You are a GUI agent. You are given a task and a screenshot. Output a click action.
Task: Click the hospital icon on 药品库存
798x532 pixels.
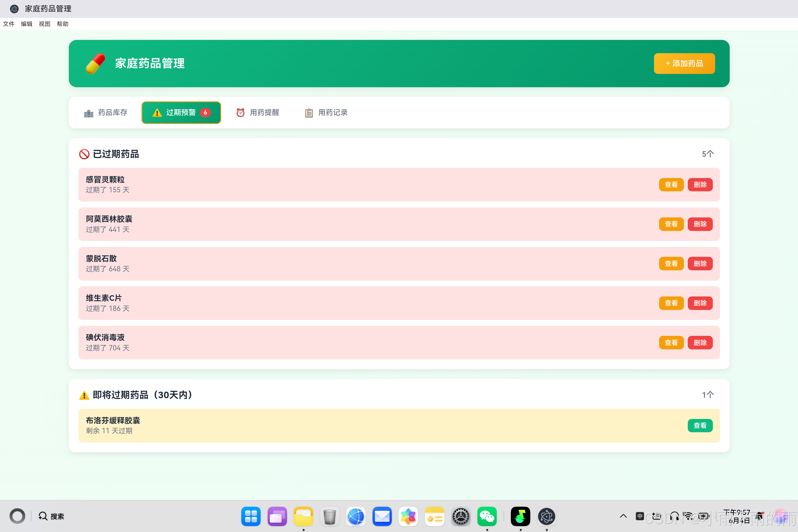click(88, 113)
